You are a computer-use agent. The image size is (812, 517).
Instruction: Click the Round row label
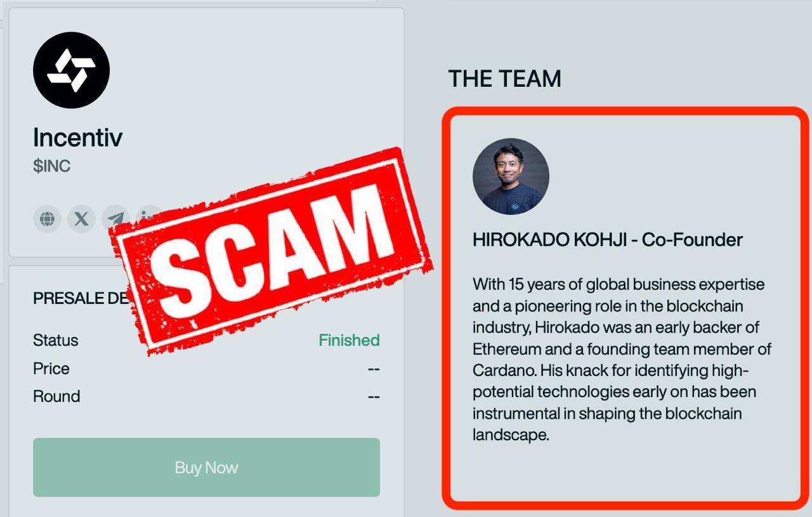pos(56,396)
